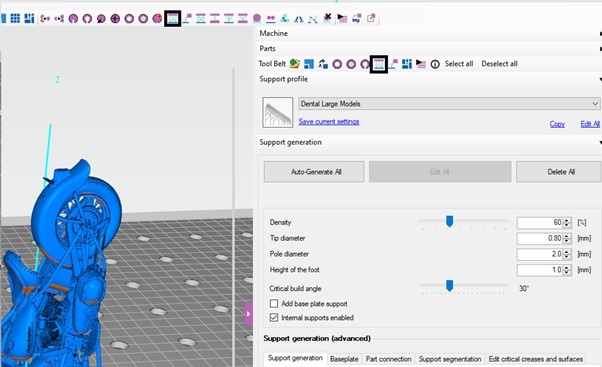This screenshot has width=602, height=367.
Task: Click the blue scale squares icon in Tool Belt
Action: [x=309, y=64]
